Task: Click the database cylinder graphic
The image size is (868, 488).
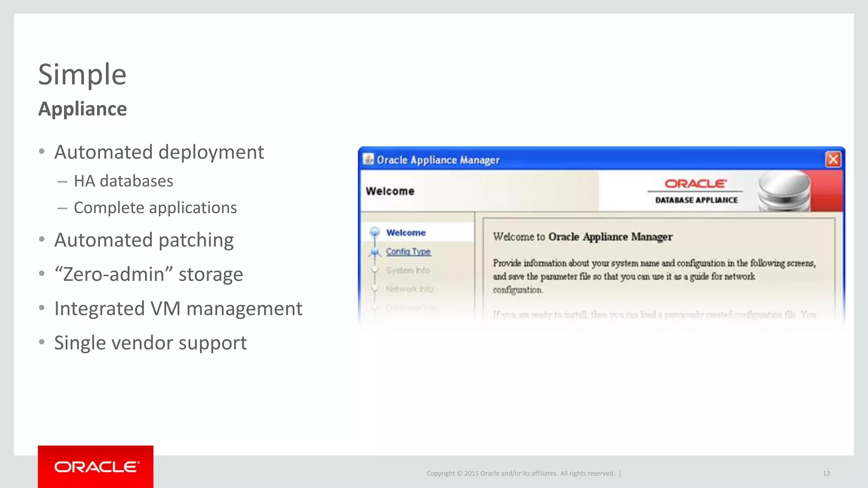Action: point(784,191)
